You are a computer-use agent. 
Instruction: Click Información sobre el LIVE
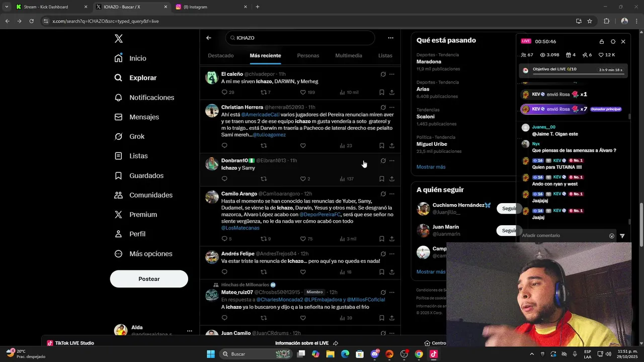(306, 343)
